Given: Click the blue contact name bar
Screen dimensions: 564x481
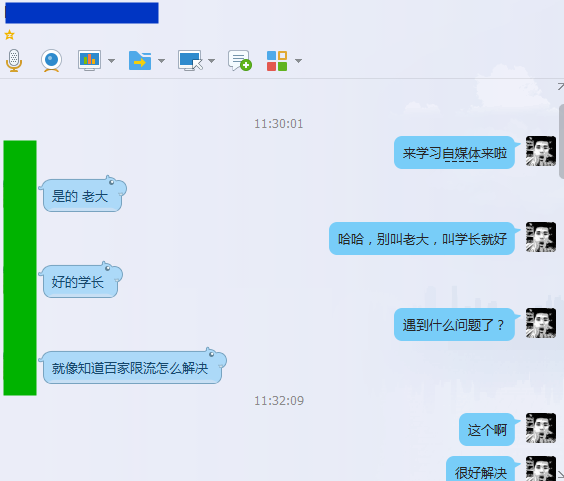Looking at the screenshot, I should (82, 13).
